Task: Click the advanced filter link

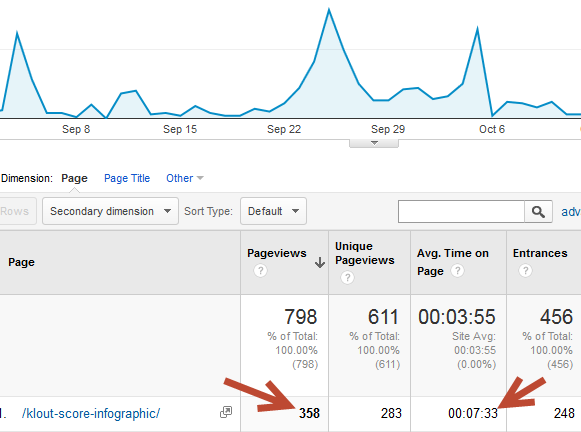Action: [571, 212]
